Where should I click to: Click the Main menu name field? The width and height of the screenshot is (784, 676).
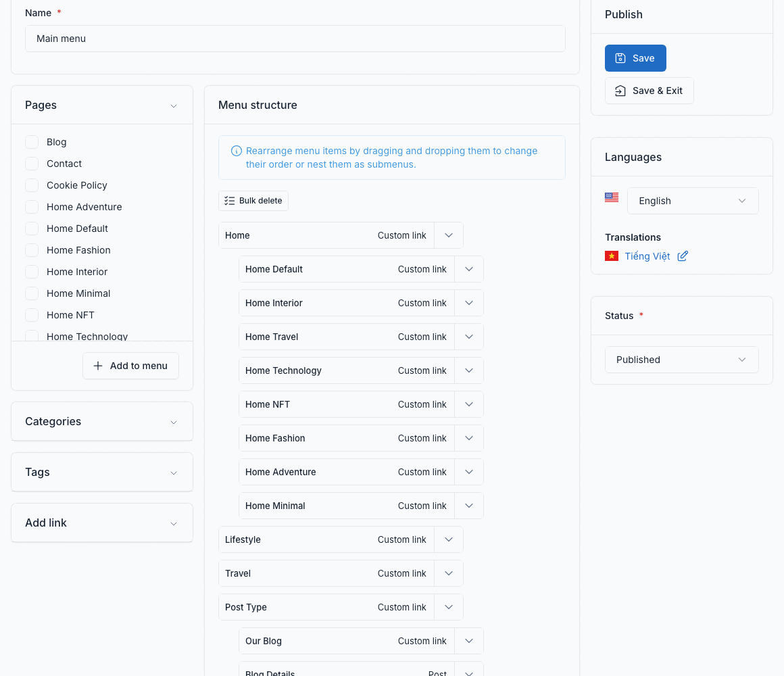(295, 39)
